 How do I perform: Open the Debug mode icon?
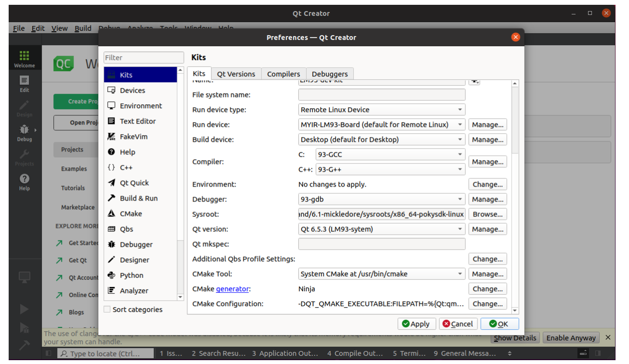point(24,133)
